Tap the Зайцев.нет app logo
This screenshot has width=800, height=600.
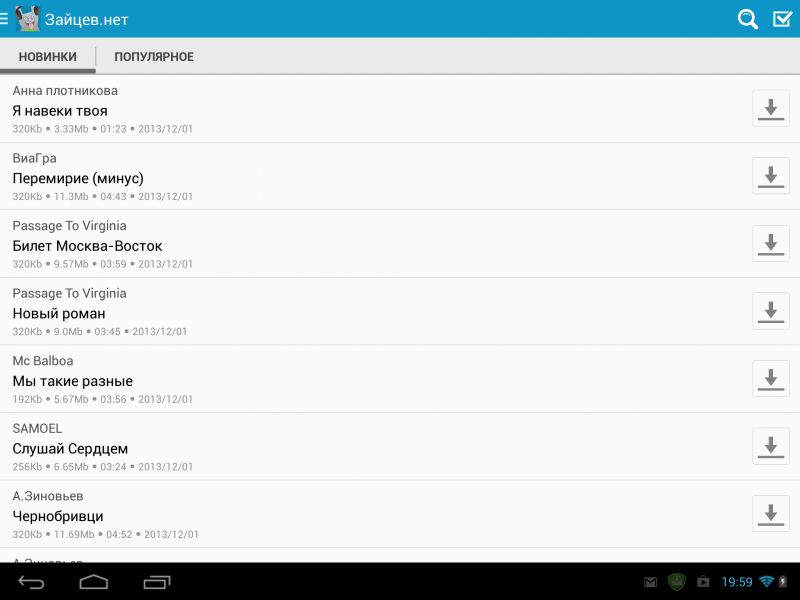(28, 19)
